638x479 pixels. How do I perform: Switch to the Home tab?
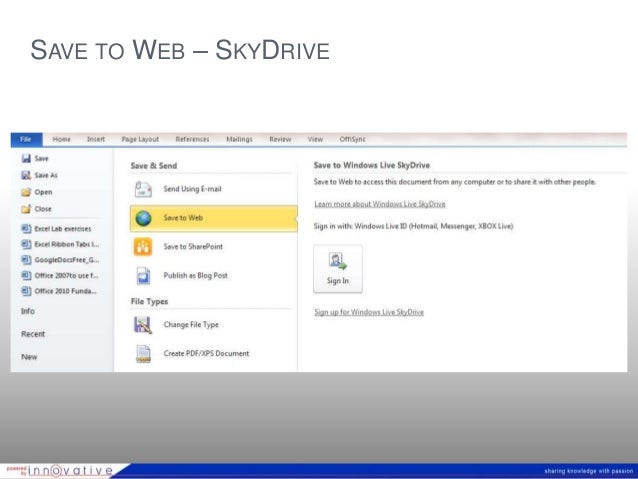pyautogui.click(x=61, y=139)
